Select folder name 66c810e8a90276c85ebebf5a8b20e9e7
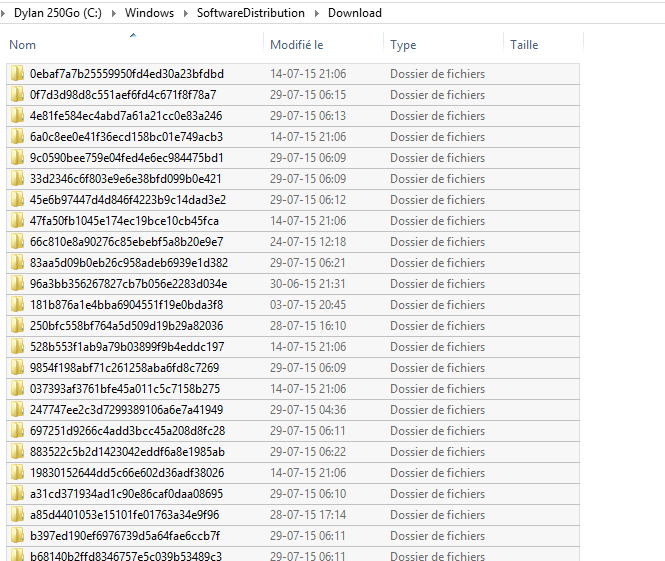 (x=126, y=242)
